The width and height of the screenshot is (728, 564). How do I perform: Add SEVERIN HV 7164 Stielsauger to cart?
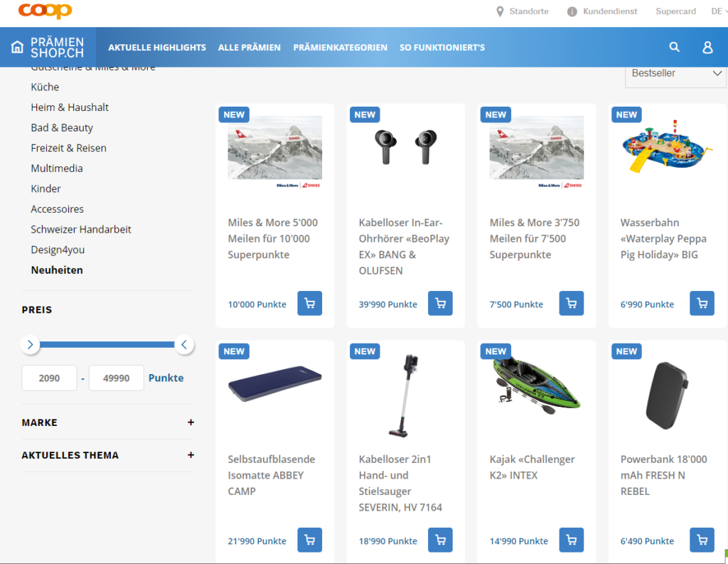(440, 540)
